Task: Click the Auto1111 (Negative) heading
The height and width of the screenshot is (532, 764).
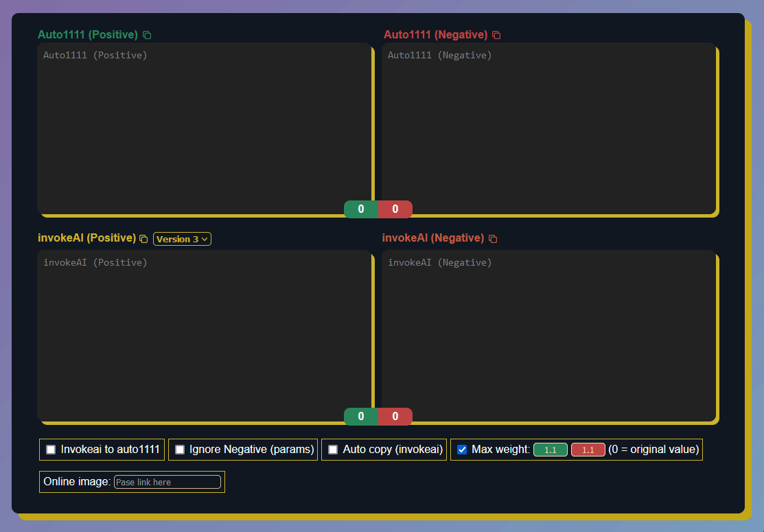Action: click(436, 34)
